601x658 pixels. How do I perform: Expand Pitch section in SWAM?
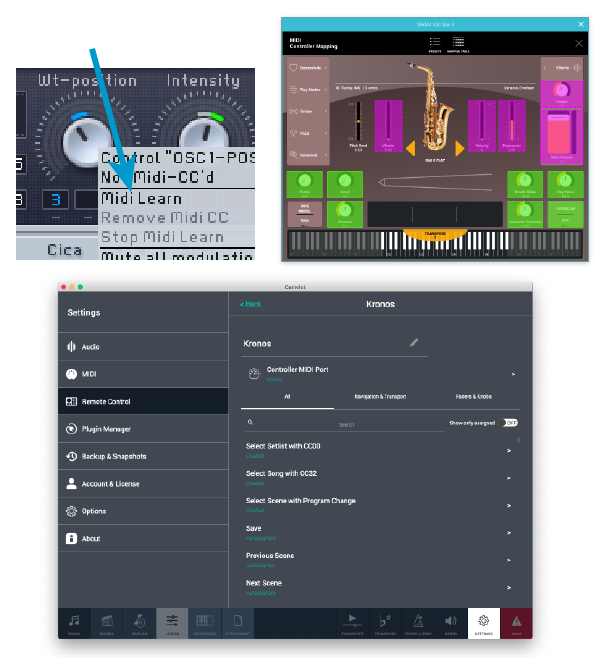click(x=308, y=133)
